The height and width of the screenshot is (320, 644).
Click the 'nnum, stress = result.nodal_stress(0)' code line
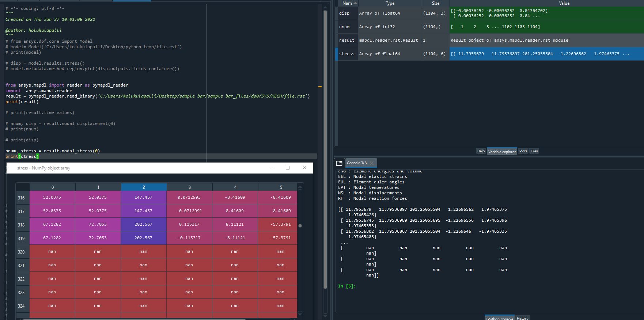(53, 151)
